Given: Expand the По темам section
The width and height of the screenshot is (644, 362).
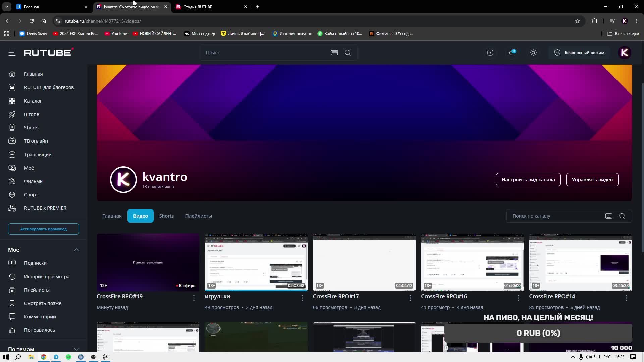Looking at the screenshot, I should (x=76, y=349).
